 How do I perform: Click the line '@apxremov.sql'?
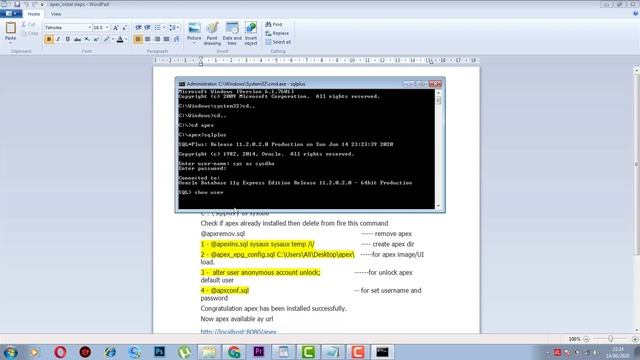[x=222, y=234]
